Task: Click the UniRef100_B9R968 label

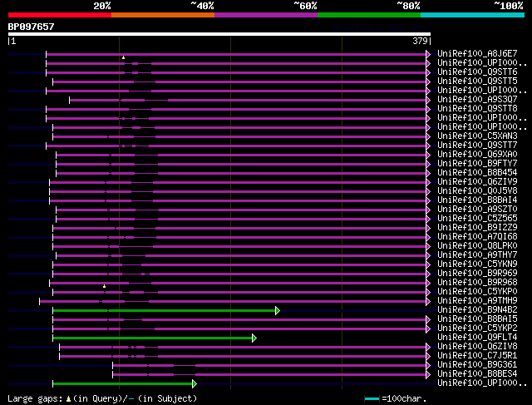Action: [x=477, y=283]
